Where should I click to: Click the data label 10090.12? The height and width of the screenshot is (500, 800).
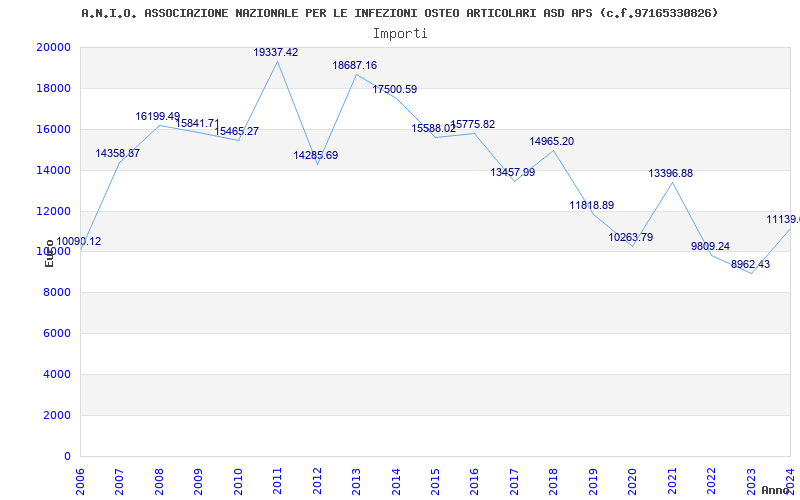click(x=79, y=241)
